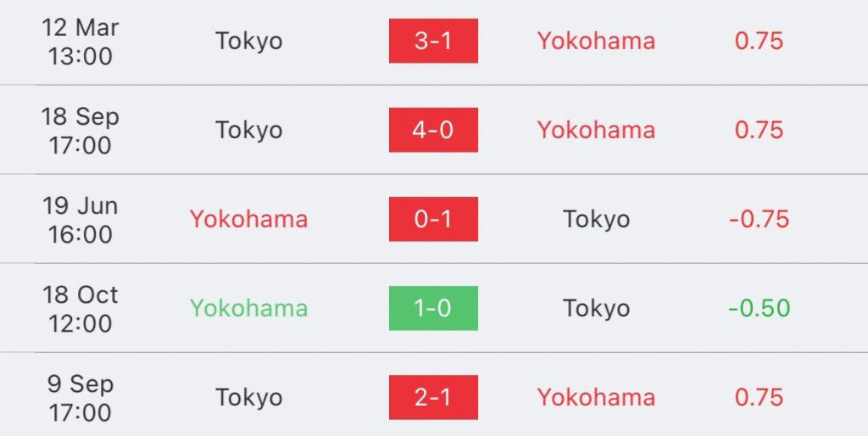Click the -0.75 handicap value

pyautogui.click(x=759, y=220)
